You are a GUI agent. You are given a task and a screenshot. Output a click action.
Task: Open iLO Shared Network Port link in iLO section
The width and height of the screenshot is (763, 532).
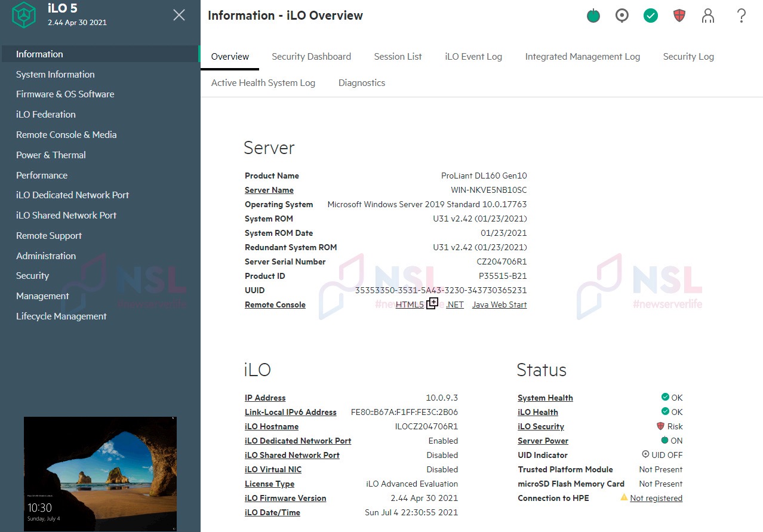coord(292,455)
